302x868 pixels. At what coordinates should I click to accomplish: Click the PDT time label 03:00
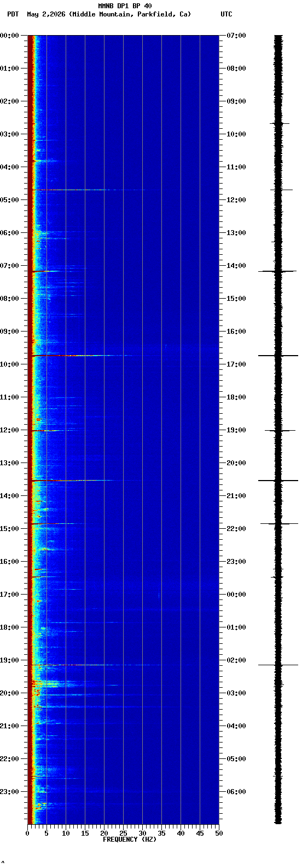pos(9,134)
